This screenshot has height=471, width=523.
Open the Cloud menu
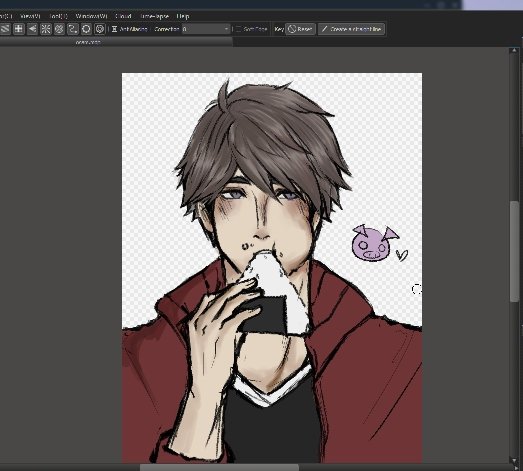coord(123,16)
